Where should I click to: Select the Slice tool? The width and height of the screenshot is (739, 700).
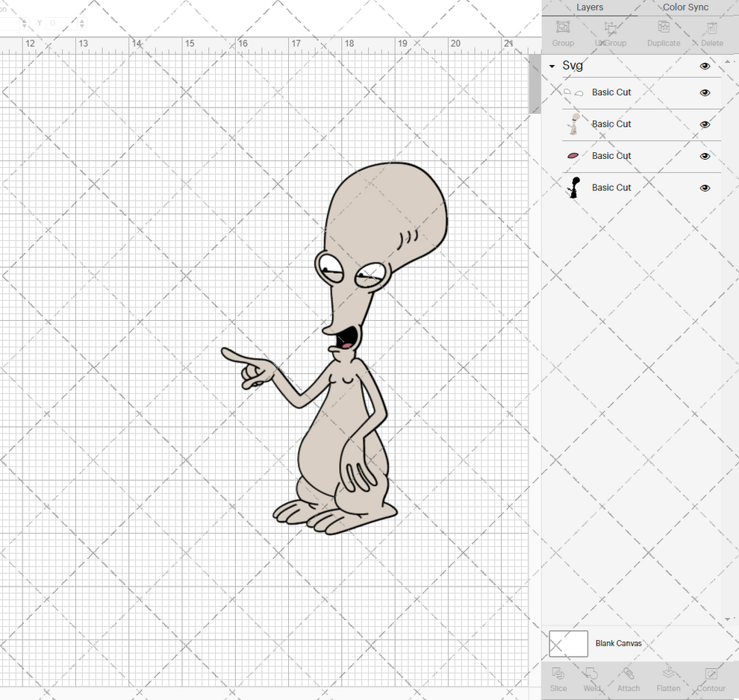click(558, 679)
